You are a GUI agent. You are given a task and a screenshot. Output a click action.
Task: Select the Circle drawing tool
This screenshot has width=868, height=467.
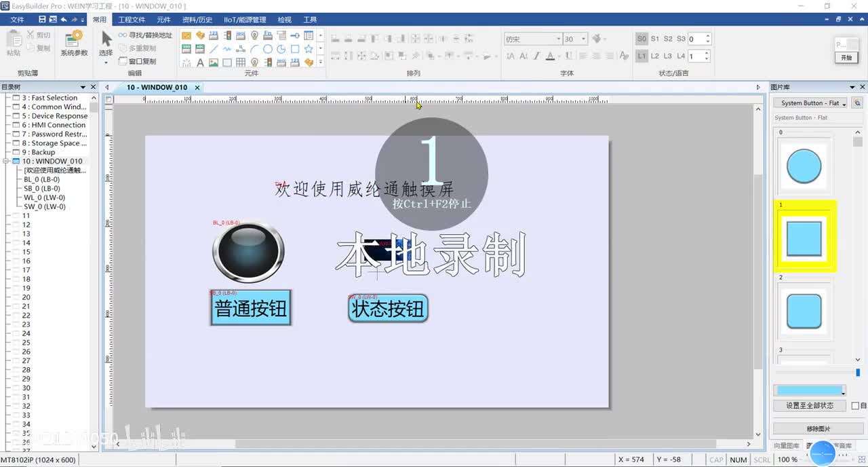268,49
